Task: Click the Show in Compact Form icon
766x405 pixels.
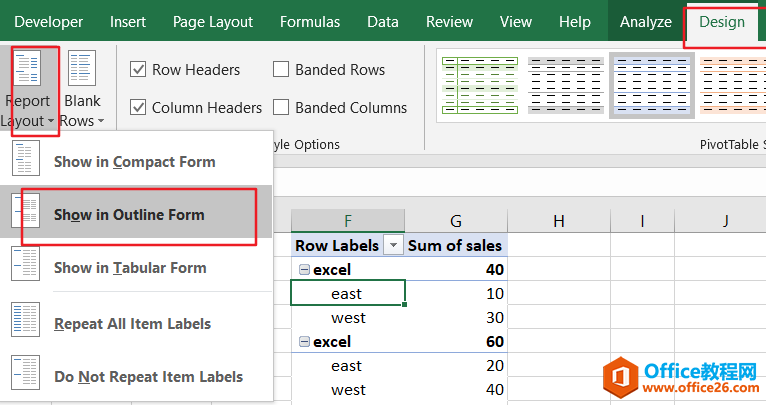Action: (x=26, y=161)
